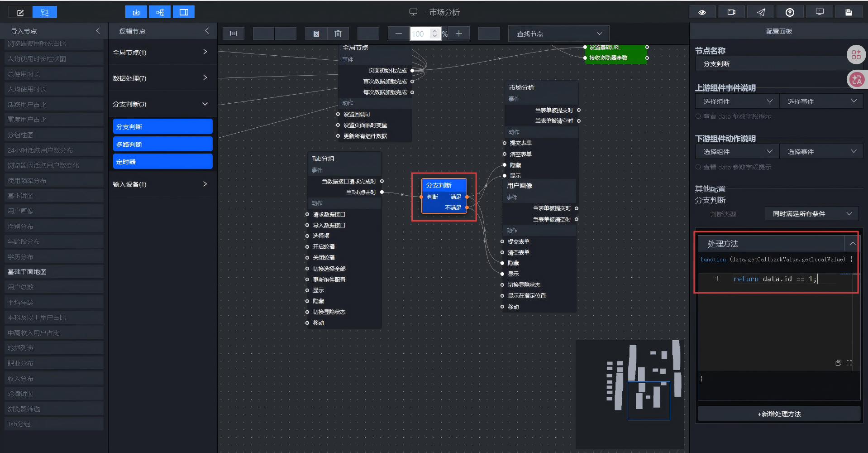Click the 分支判断 node title on canvas

(x=439, y=185)
